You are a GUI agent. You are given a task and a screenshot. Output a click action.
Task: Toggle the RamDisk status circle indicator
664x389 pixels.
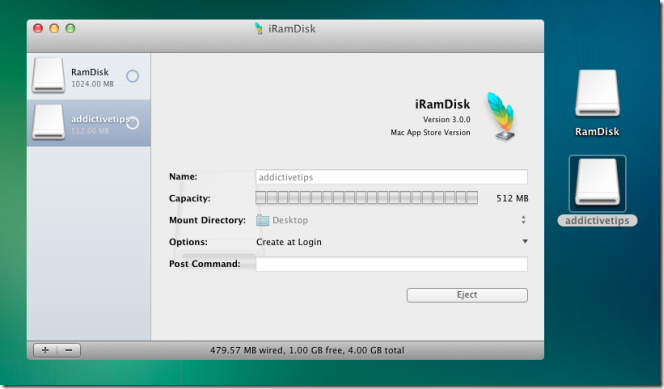[x=133, y=76]
